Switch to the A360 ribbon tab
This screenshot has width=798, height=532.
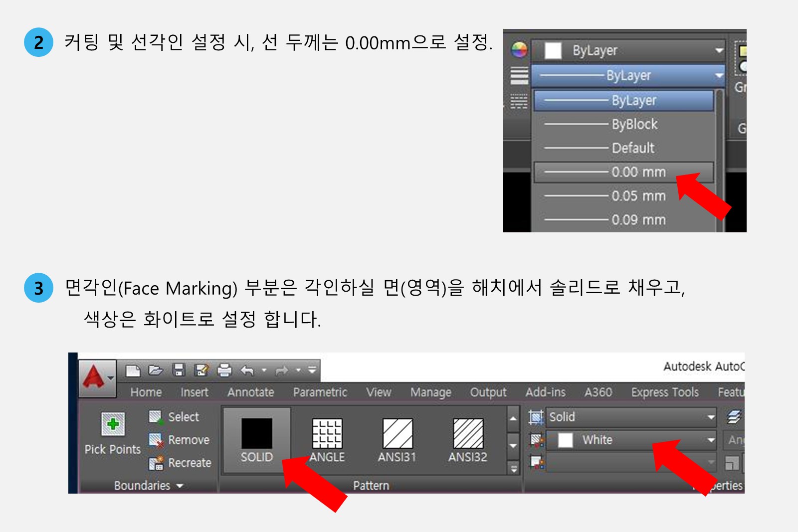pos(598,392)
